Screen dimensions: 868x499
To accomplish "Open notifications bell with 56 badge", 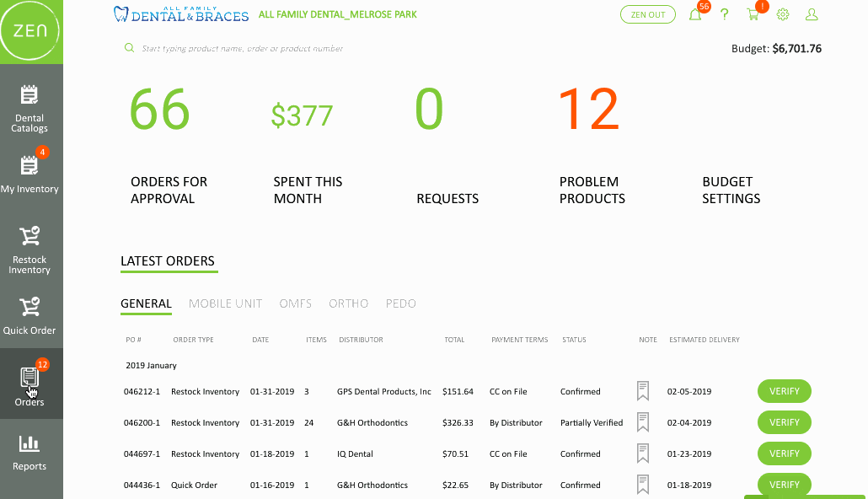I will coord(695,14).
